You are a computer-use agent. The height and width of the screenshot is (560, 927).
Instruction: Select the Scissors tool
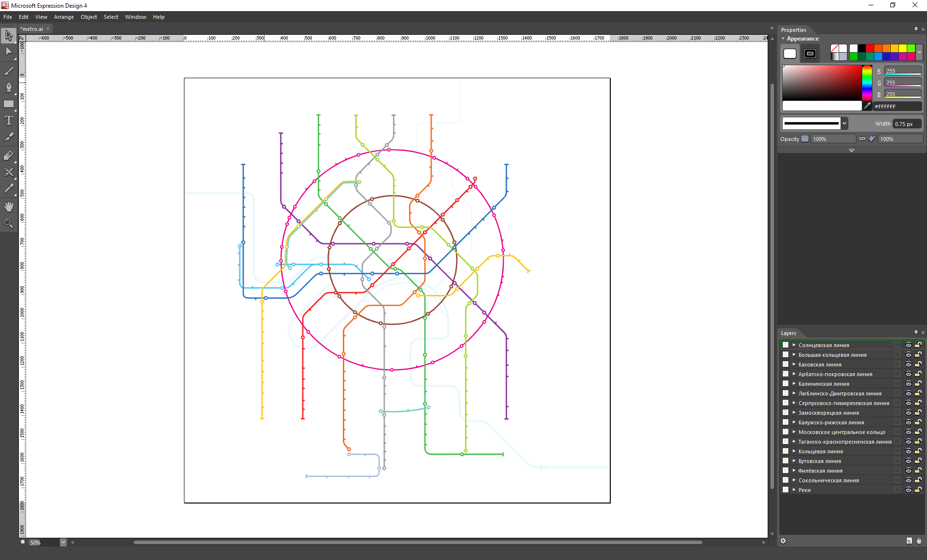point(9,172)
